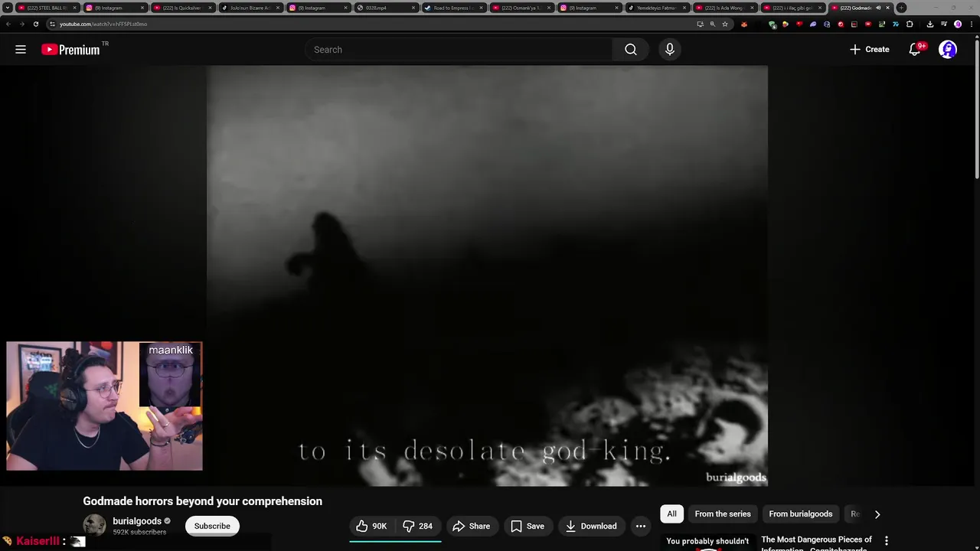
Task: Close the 0328.mp4 tab
Action: click(x=414, y=8)
